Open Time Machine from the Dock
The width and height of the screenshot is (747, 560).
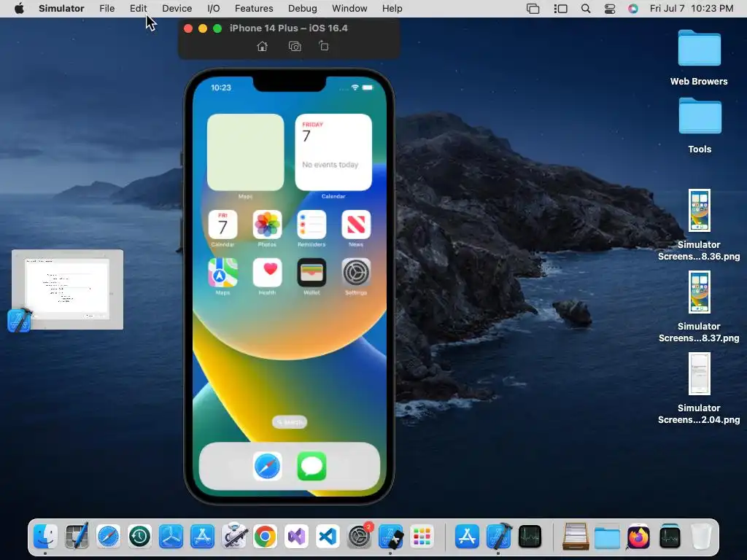click(139, 537)
